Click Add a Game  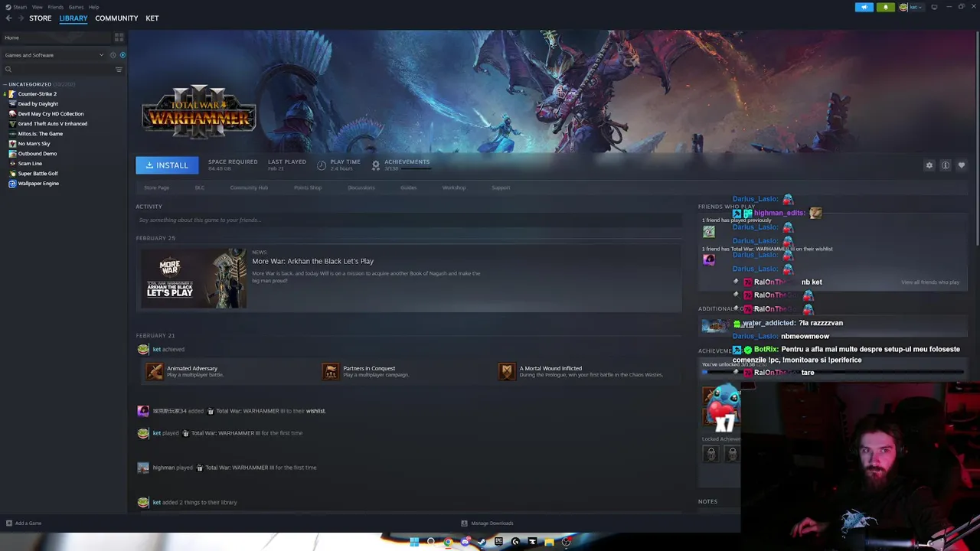click(x=24, y=523)
